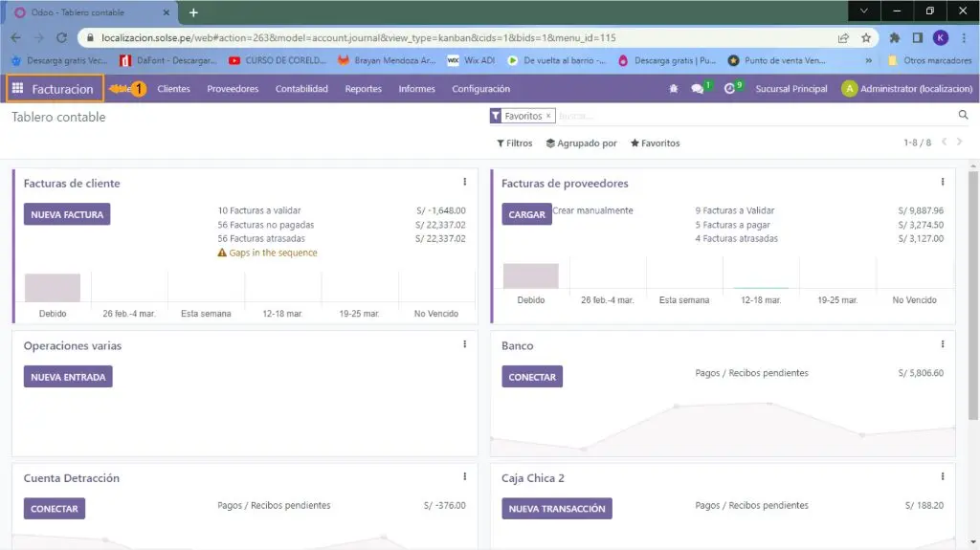Open the activities clock icon
The height and width of the screenshot is (550, 980).
click(730, 89)
